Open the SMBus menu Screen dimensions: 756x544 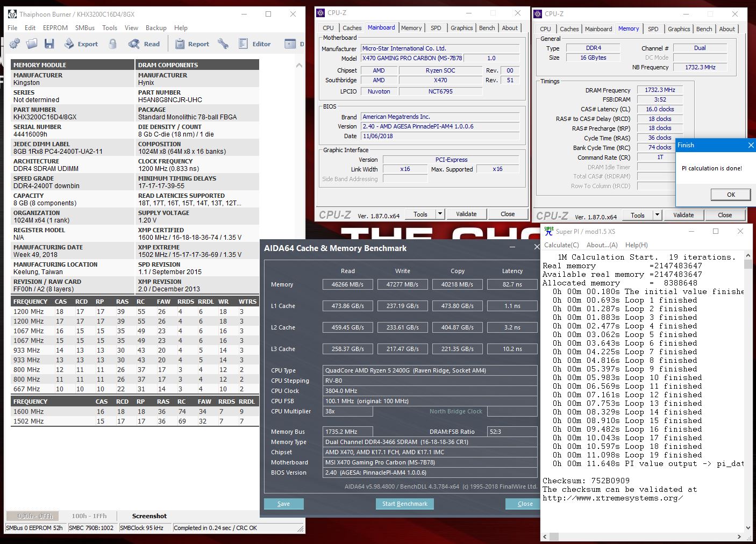coord(85,28)
